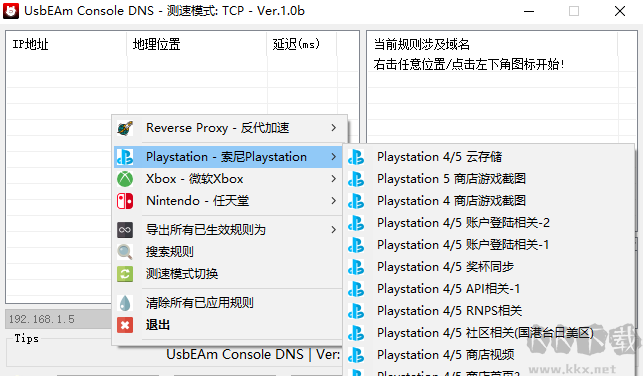Click the Reverse Proxy rocket icon
This screenshot has width=643, height=376.
(125, 128)
